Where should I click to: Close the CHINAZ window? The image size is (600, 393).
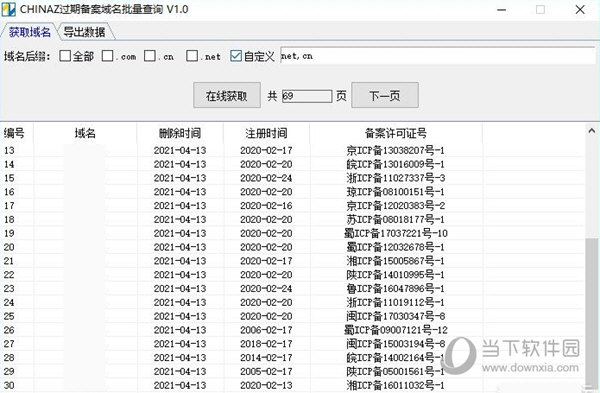(x=580, y=10)
